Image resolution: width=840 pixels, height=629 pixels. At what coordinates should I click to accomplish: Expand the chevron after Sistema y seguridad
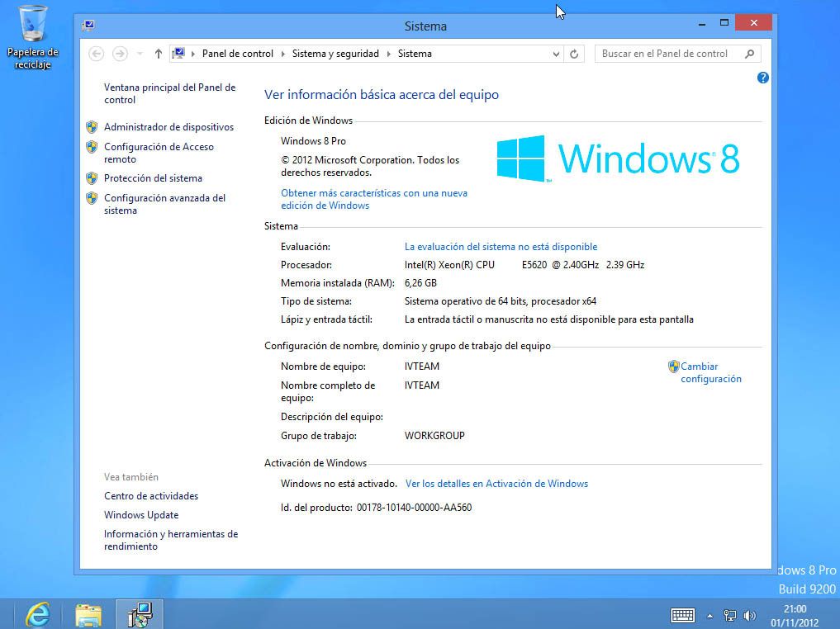(388, 54)
